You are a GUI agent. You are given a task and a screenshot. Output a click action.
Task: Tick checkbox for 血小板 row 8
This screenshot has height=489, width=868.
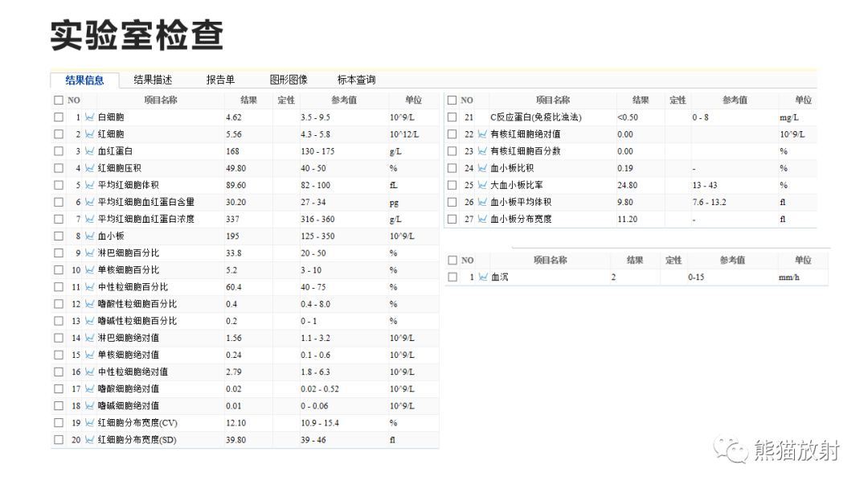[x=59, y=236]
